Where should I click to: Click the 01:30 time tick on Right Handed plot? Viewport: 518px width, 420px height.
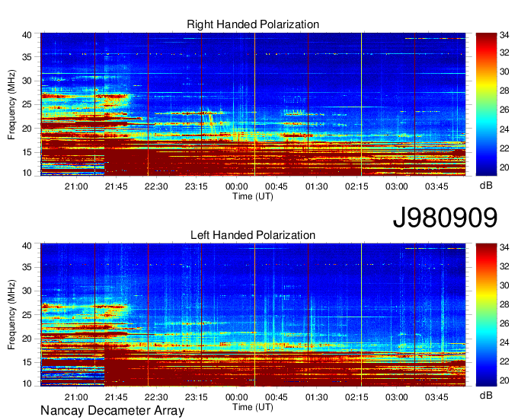click(316, 186)
